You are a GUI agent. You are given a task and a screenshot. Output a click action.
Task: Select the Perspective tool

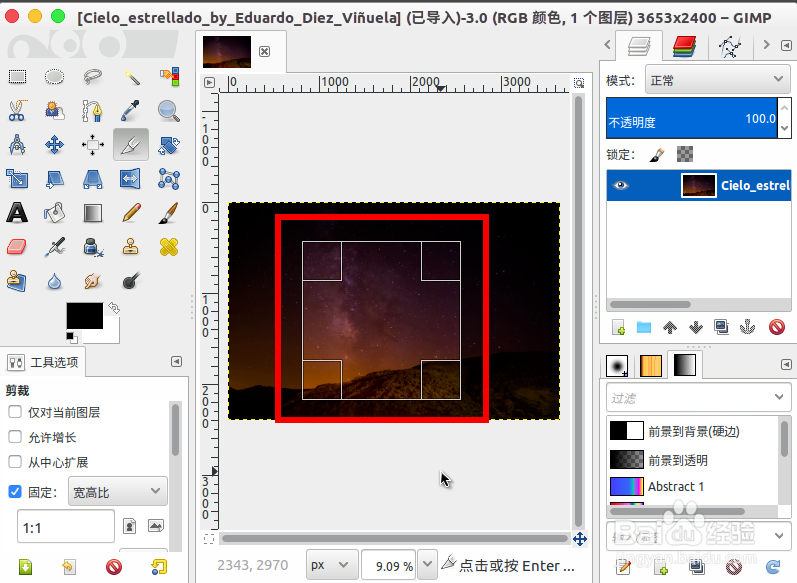pos(93,179)
